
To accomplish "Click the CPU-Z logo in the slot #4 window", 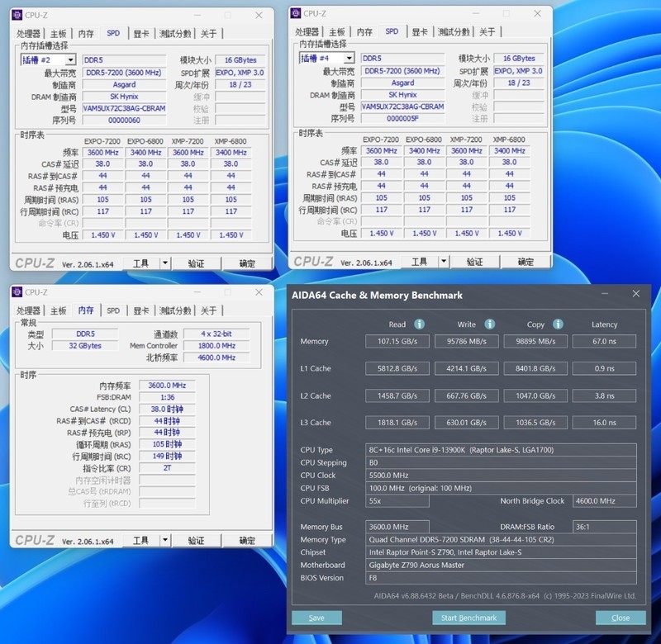I will (312, 262).
